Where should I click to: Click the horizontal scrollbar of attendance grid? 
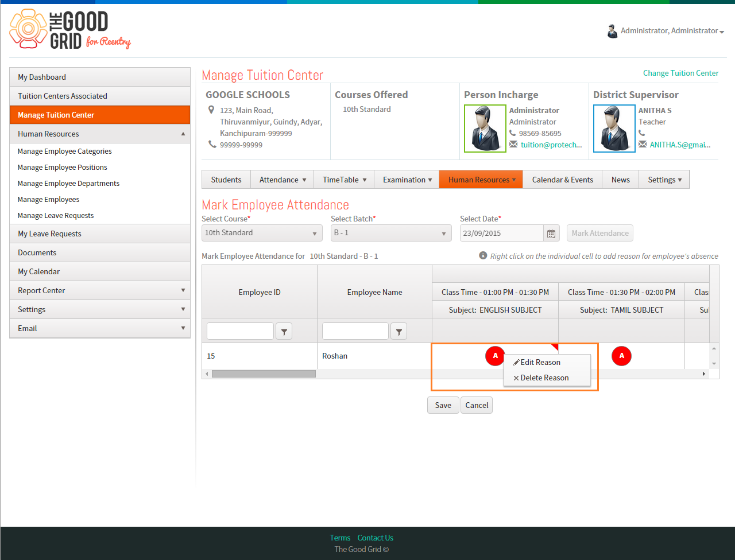point(264,374)
